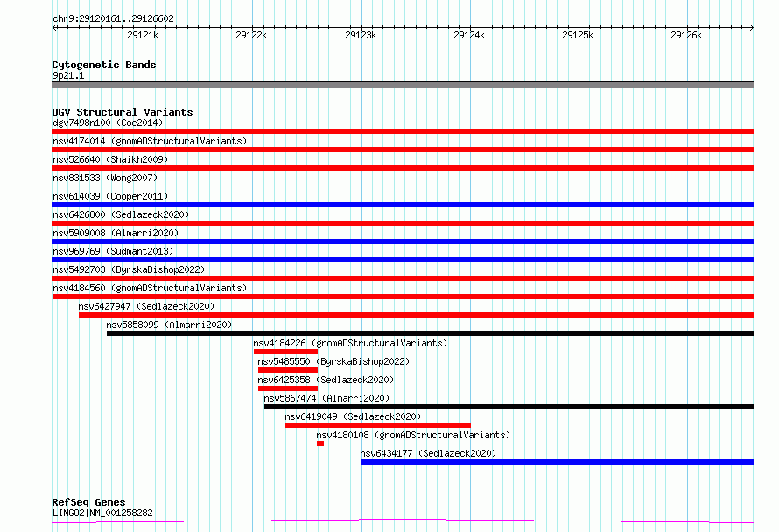
Task: Click the short red bar under nsv4184226
Action: pyautogui.click(x=285, y=352)
